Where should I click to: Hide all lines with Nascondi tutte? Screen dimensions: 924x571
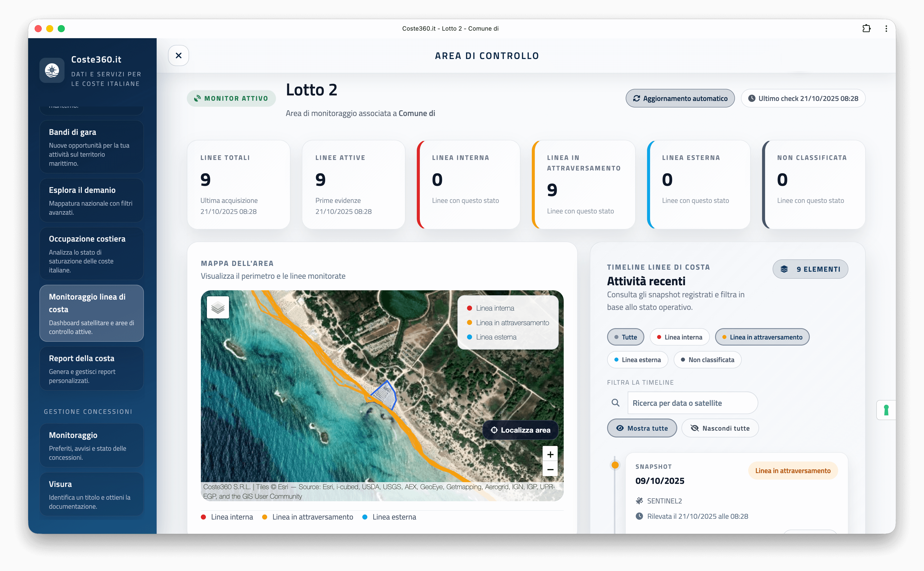pos(720,428)
